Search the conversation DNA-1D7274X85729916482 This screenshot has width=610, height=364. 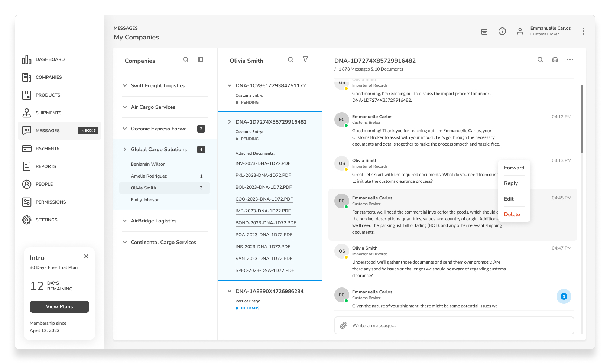pyautogui.click(x=540, y=59)
